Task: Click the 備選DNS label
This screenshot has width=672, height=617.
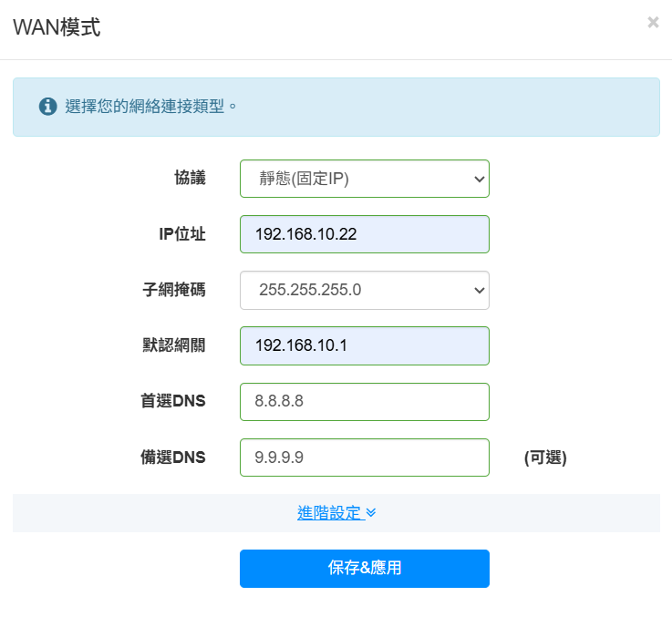Action: [x=173, y=458]
